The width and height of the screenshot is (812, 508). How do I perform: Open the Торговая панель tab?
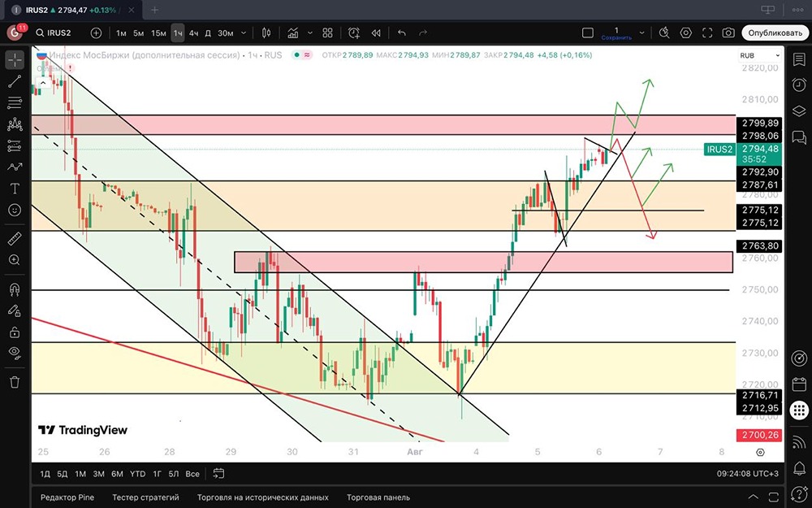pyautogui.click(x=378, y=497)
